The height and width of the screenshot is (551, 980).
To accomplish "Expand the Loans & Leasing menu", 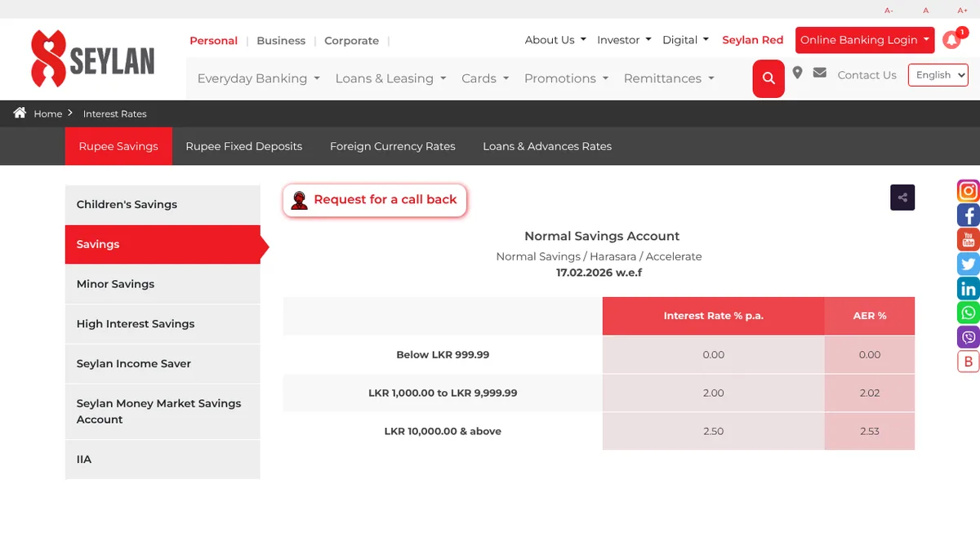I will 390,78.
